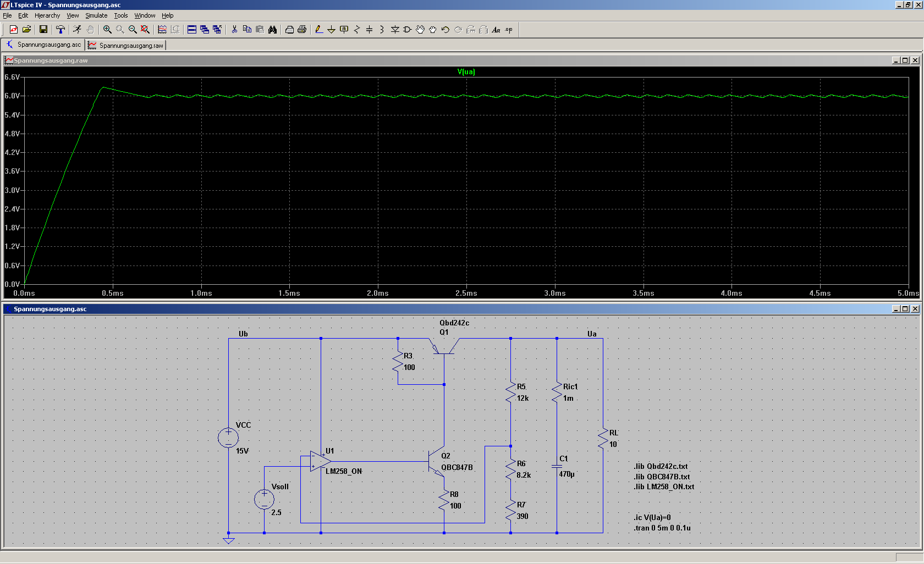Click the R5 12k resistor symbol
This screenshot has width=924, height=564.
510,392
